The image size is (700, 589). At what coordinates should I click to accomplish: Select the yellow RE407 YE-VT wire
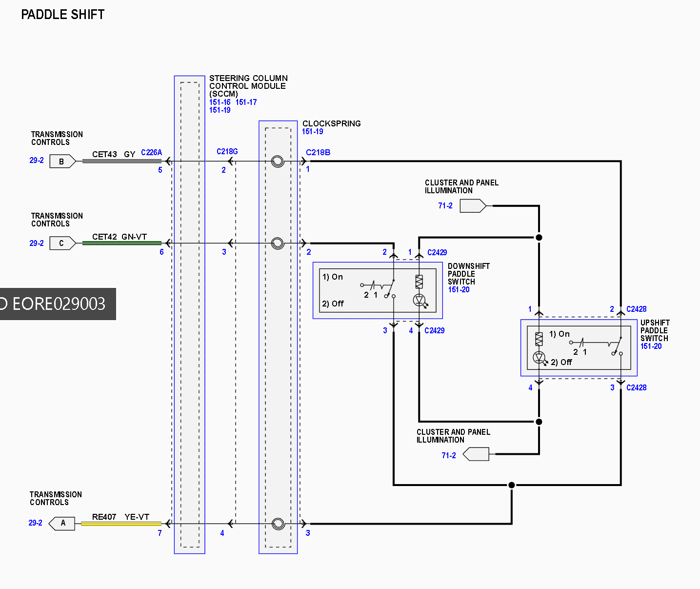(121, 524)
